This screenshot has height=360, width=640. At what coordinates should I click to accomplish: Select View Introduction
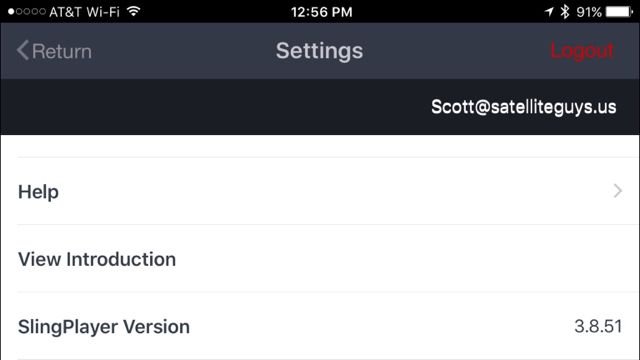[97, 259]
